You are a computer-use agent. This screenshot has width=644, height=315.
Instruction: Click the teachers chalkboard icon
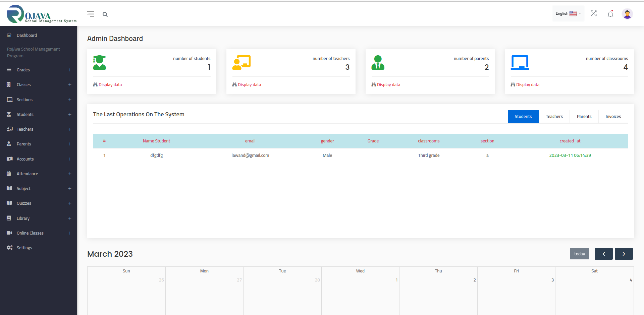tap(241, 63)
